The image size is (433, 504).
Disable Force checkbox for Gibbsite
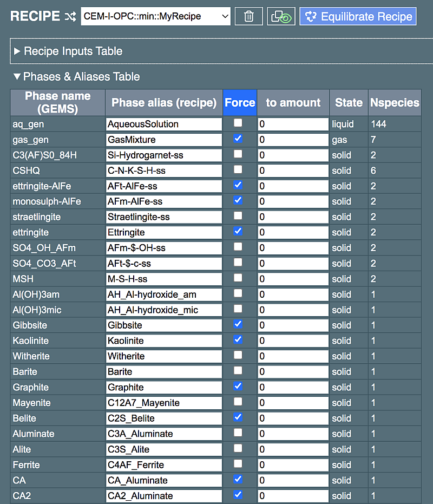[238, 325]
